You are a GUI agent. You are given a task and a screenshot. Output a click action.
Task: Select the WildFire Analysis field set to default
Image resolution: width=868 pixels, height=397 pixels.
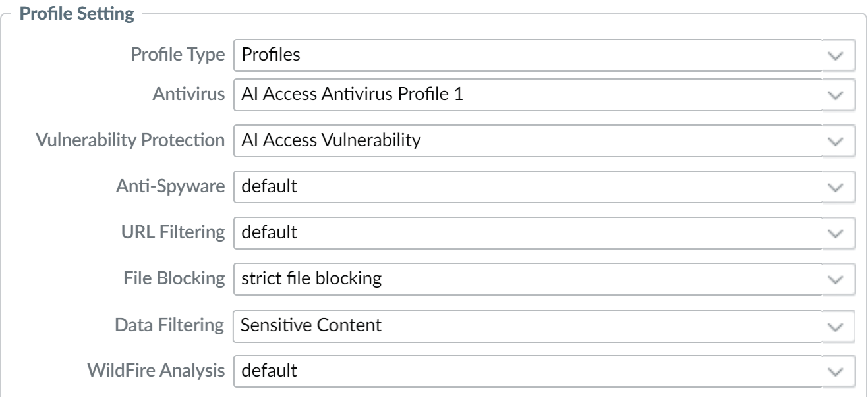point(527,371)
